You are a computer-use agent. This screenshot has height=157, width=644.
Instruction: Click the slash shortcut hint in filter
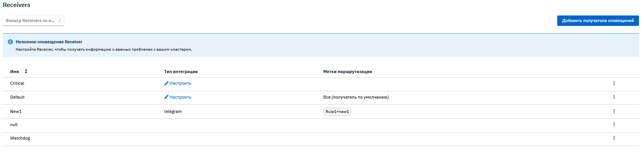pyautogui.click(x=60, y=20)
